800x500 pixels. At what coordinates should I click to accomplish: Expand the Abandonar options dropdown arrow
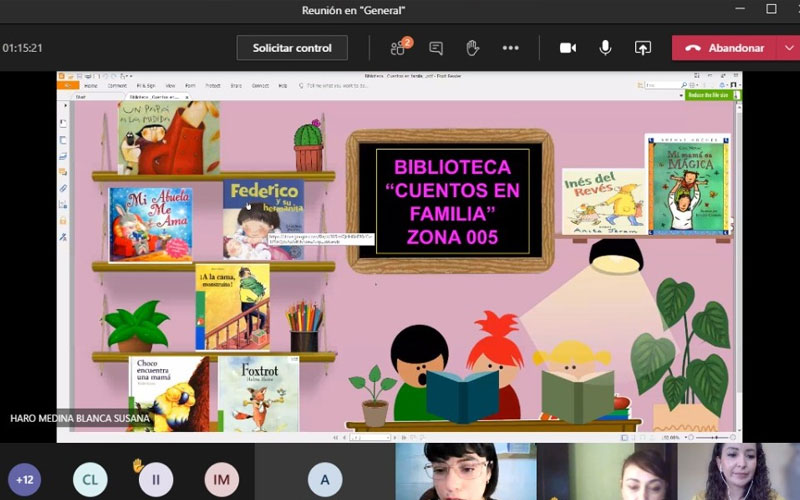(789, 48)
